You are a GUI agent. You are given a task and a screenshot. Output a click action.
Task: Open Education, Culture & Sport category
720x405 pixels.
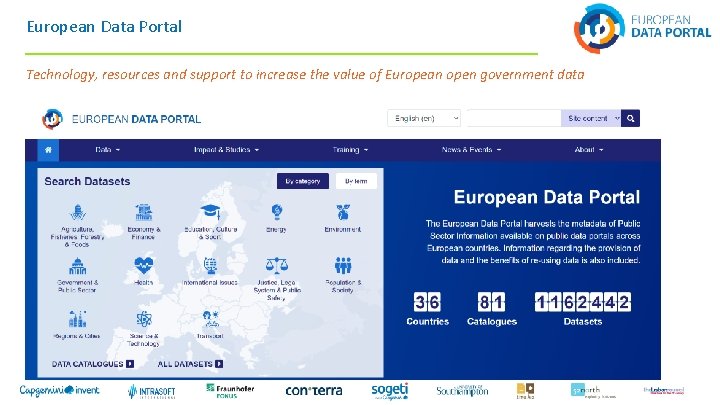(211, 222)
